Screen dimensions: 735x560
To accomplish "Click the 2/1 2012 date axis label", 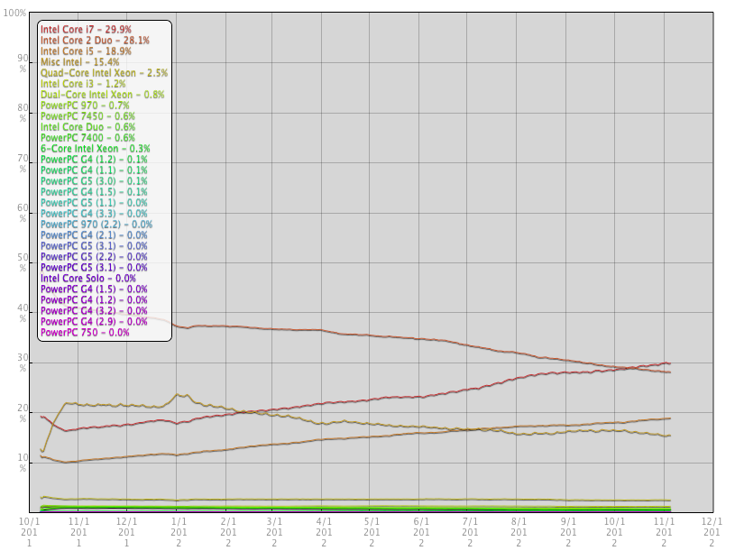I will click(228, 532).
